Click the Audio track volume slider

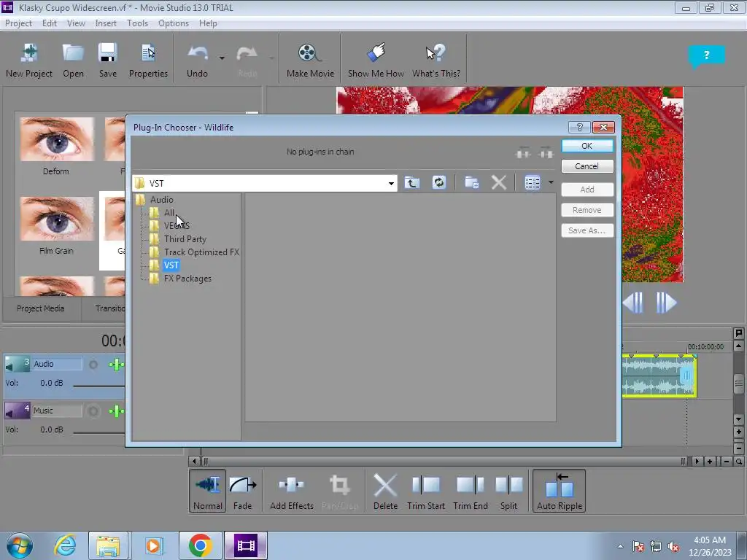pos(98,385)
